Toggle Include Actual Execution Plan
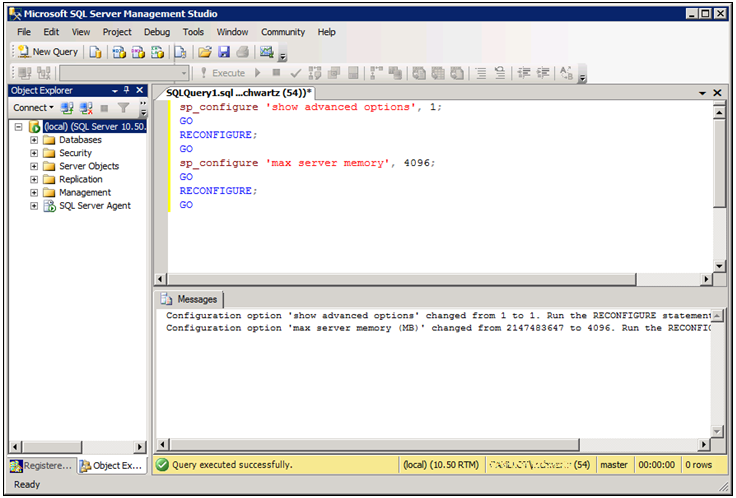Viewport: 736px width, 498px height. (x=376, y=73)
